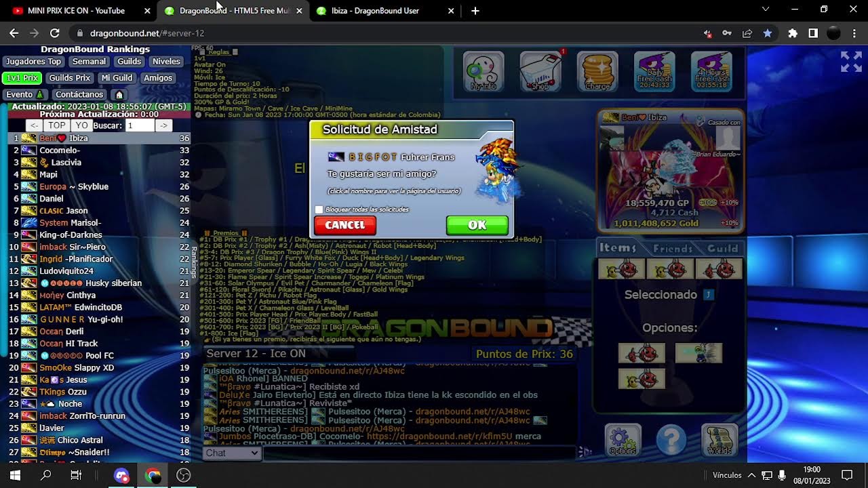
Task: Select the Niveles ranking tab
Action: click(166, 61)
